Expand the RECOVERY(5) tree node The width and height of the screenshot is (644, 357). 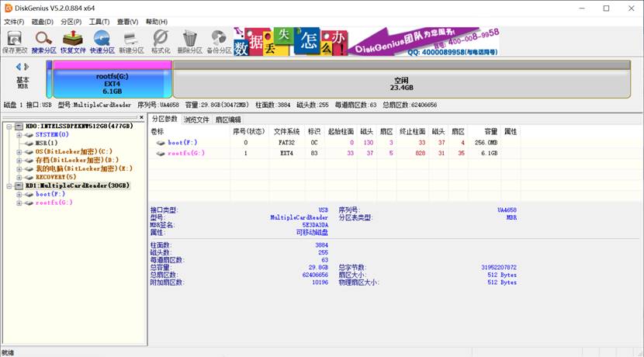(x=19, y=178)
